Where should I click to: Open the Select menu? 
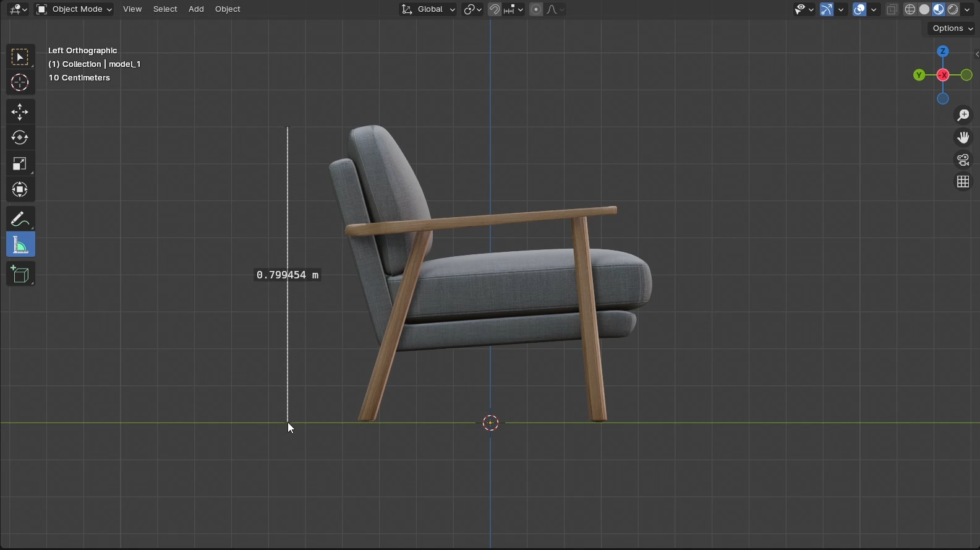coord(165,9)
